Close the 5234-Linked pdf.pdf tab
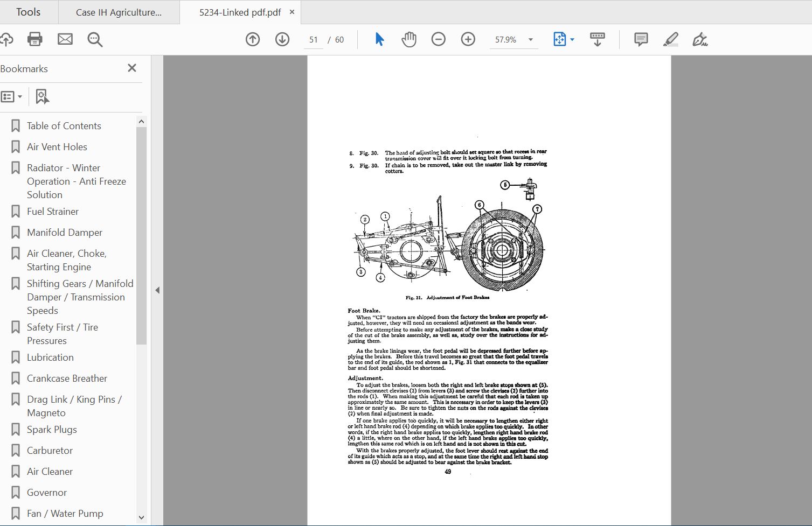Image resolution: width=812 pixels, height=526 pixels. pos(292,12)
